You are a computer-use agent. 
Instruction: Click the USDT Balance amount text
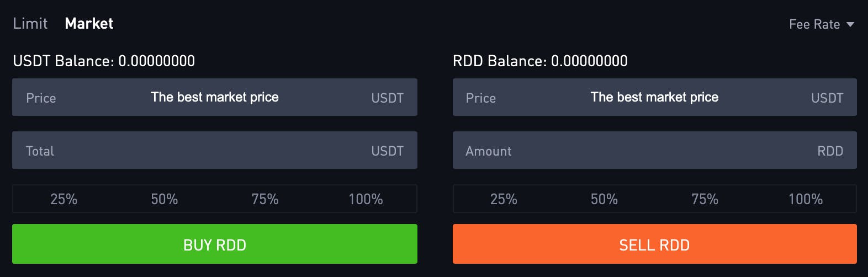click(x=156, y=61)
